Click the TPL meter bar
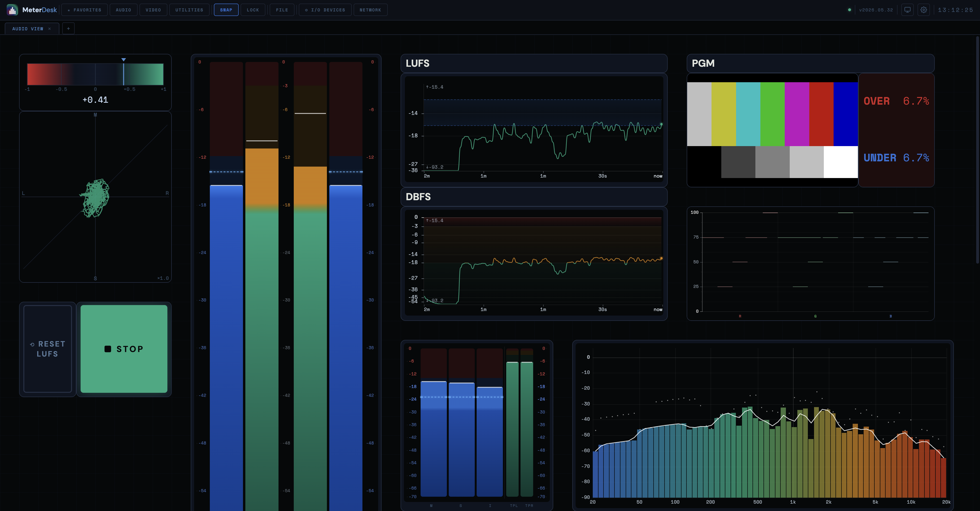 (x=512, y=423)
